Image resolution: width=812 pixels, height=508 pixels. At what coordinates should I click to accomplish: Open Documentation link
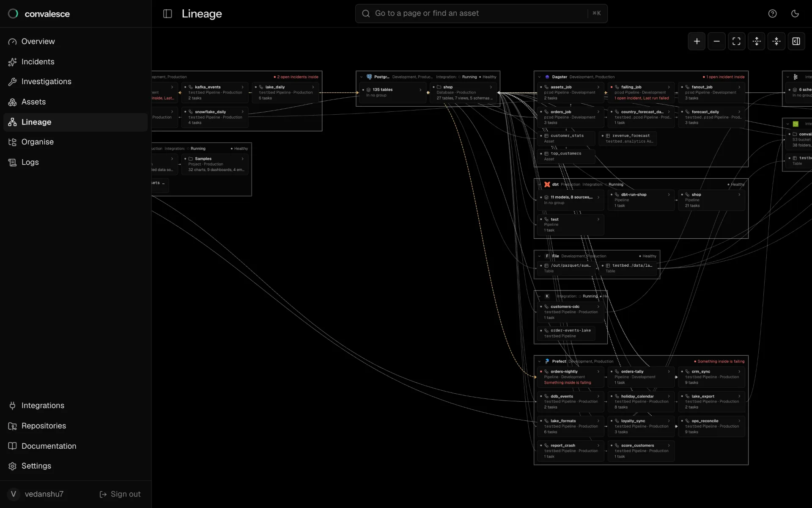[75, 446]
